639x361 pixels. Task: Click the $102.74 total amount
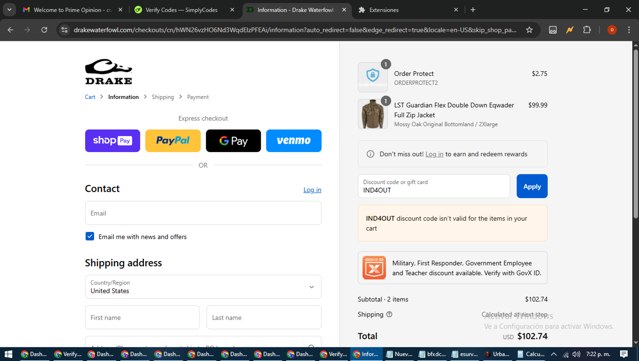tap(532, 336)
